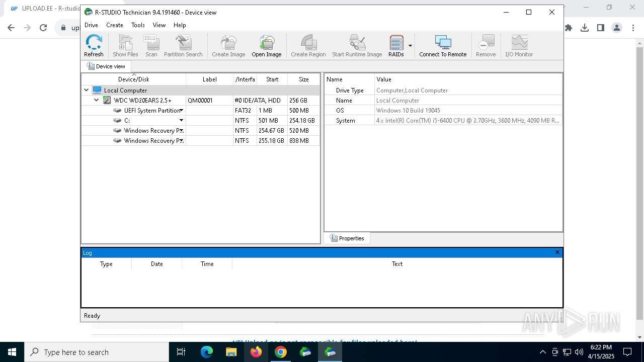Screen dimensions: 644x362
Task: Click the Type column in the Log
Action: [x=106, y=264]
